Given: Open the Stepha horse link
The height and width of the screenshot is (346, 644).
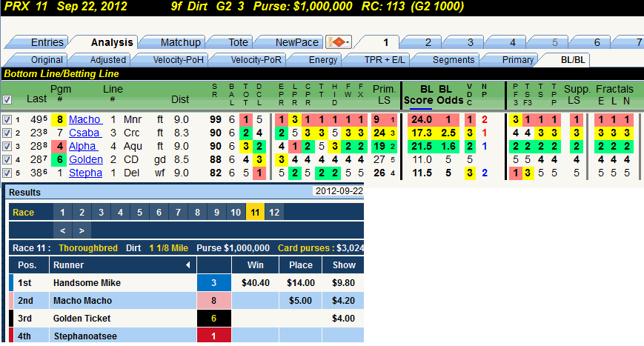Looking at the screenshot, I should tap(85, 173).
